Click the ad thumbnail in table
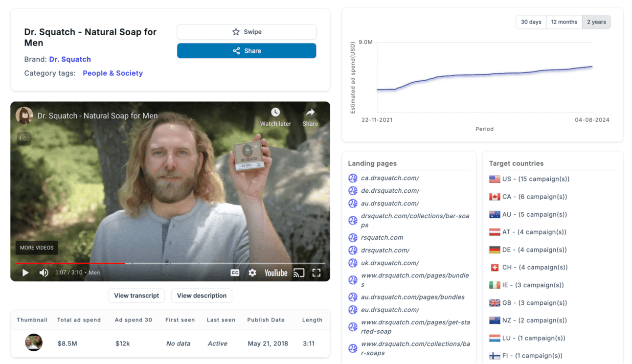Screen dimensions: 632x364 [34, 343]
